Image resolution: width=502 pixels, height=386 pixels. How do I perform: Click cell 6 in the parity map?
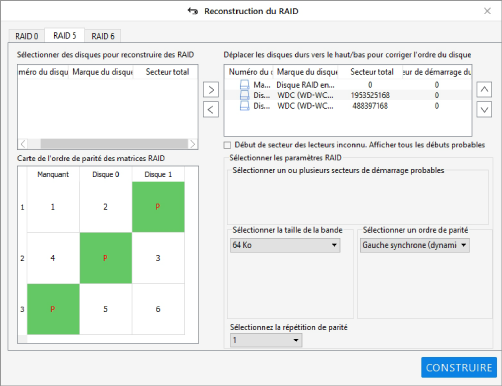pyautogui.click(x=158, y=309)
